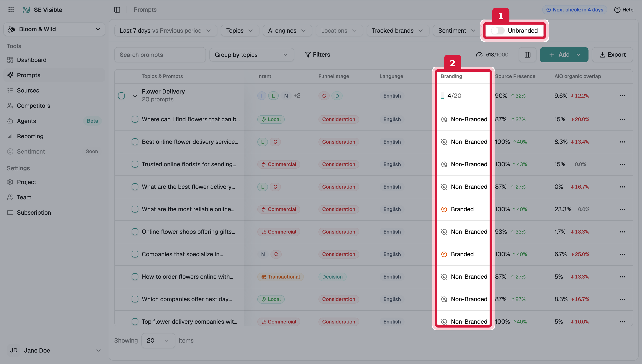Click Non-Branded icon in Where can I find flowers row
This screenshot has height=364, width=642.
point(444,119)
